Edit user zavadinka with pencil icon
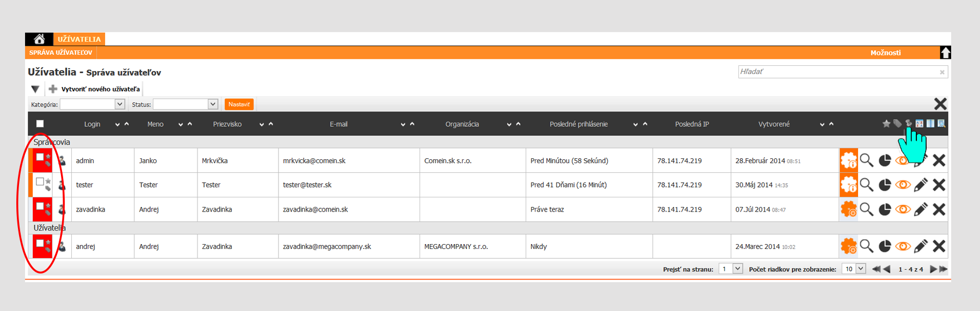Screen dimensions: 980x311 [x=921, y=209]
